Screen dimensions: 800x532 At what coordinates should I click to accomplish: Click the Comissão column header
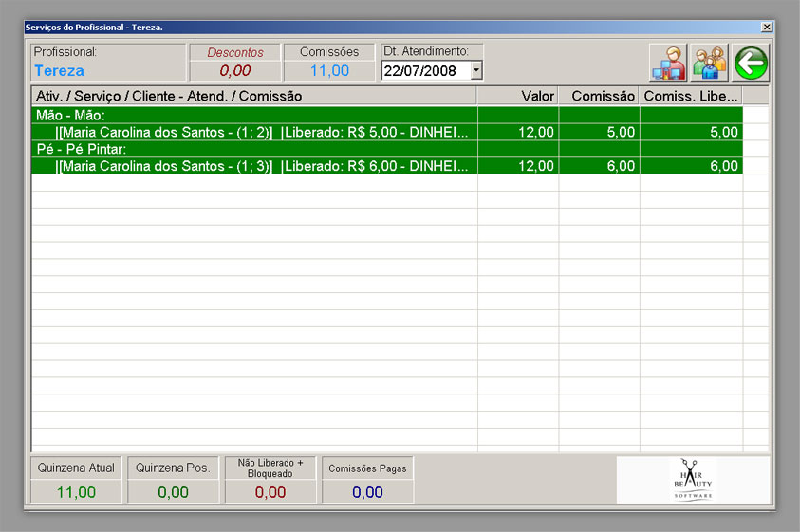[599, 96]
